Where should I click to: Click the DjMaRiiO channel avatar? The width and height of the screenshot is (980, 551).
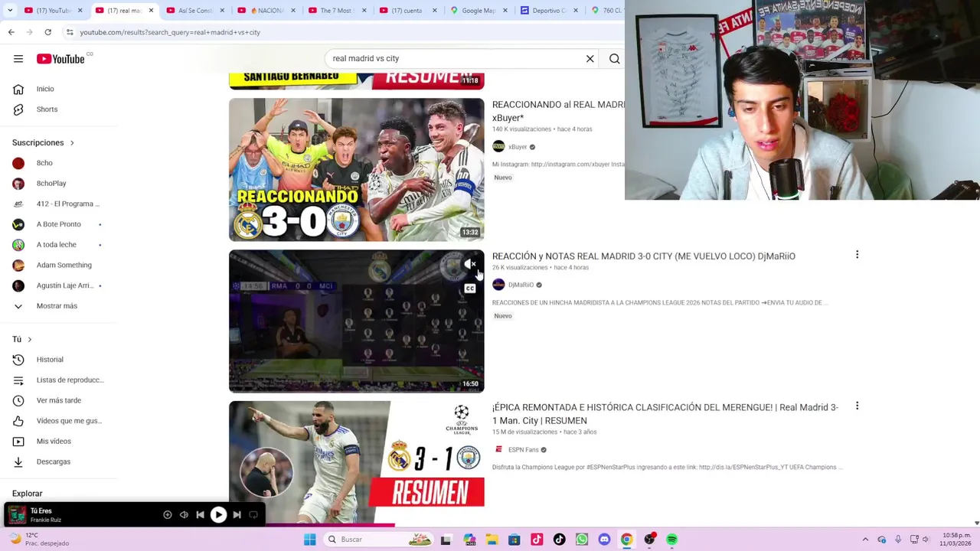pos(498,285)
